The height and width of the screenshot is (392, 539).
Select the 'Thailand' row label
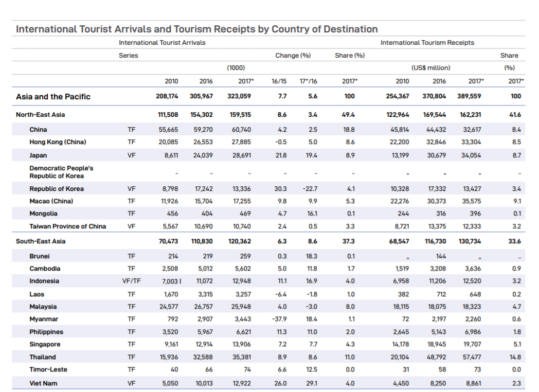[43, 357]
